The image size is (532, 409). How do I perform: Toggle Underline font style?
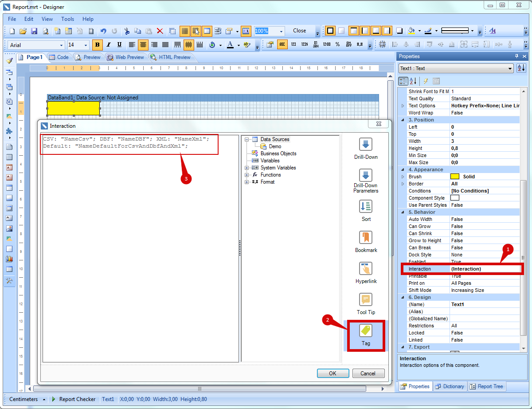(119, 45)
